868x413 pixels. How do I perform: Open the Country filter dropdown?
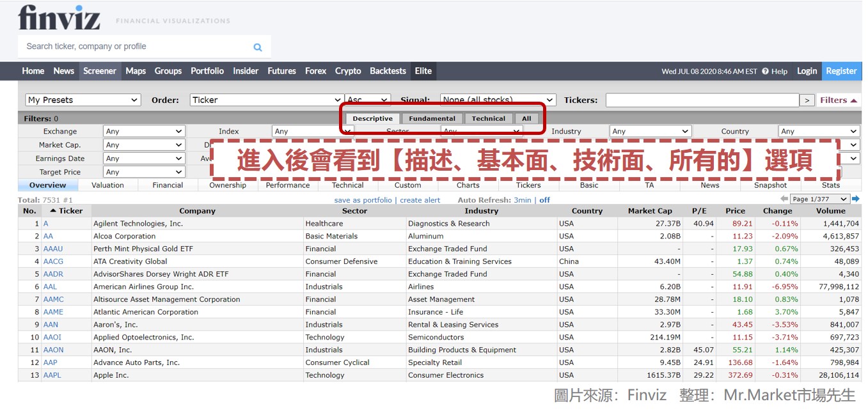[x=819, y=131]
